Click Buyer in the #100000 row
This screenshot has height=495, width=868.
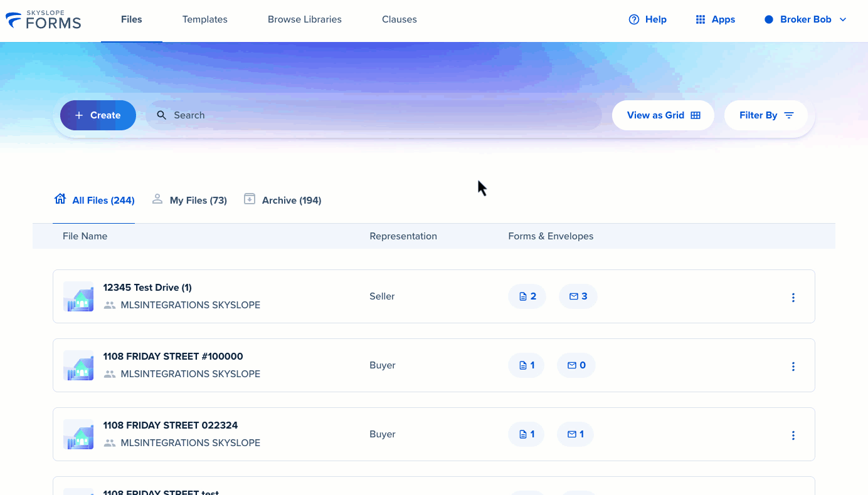pos(383,365)
